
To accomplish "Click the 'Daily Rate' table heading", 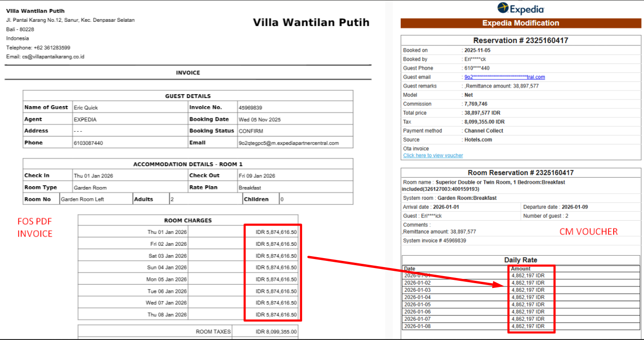I will 521,260.
